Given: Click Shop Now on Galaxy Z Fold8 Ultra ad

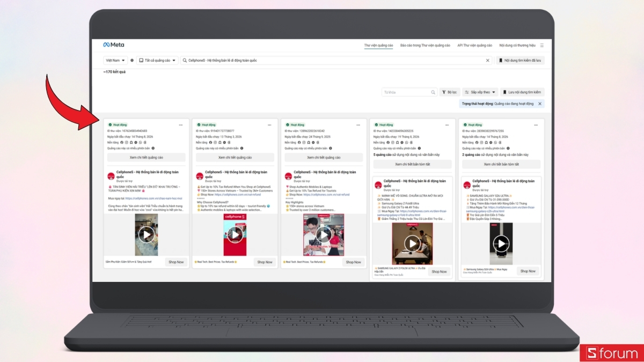Looking at the screenshot, I should tap(439, 272).
